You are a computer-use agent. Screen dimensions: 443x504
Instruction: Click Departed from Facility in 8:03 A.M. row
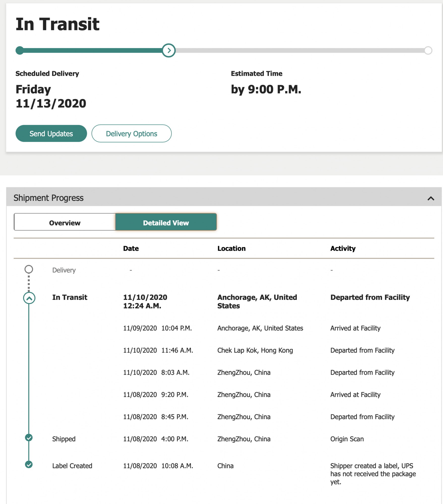click(362, 372)
